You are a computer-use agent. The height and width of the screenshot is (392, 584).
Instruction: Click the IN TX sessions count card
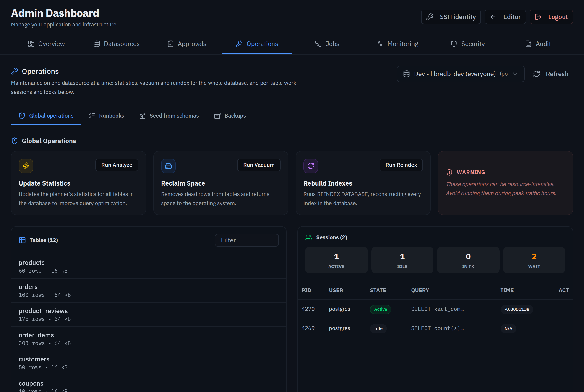pos(468,260)
